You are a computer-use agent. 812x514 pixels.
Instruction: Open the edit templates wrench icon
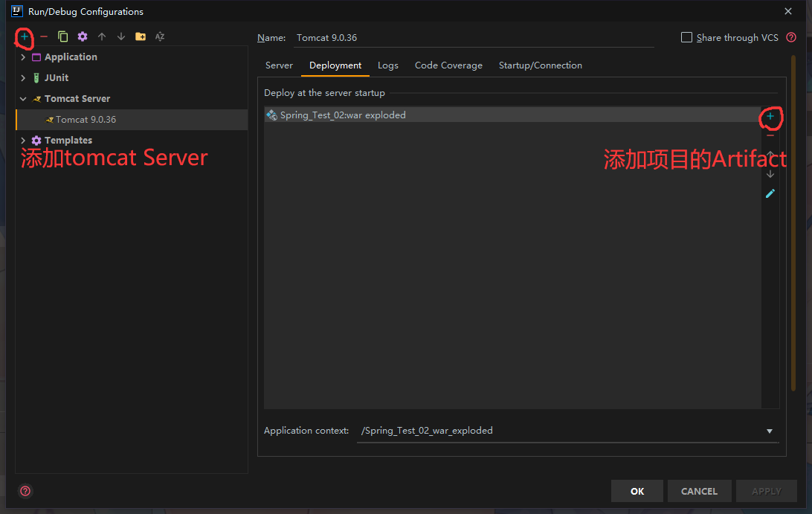tap(83, 36)
